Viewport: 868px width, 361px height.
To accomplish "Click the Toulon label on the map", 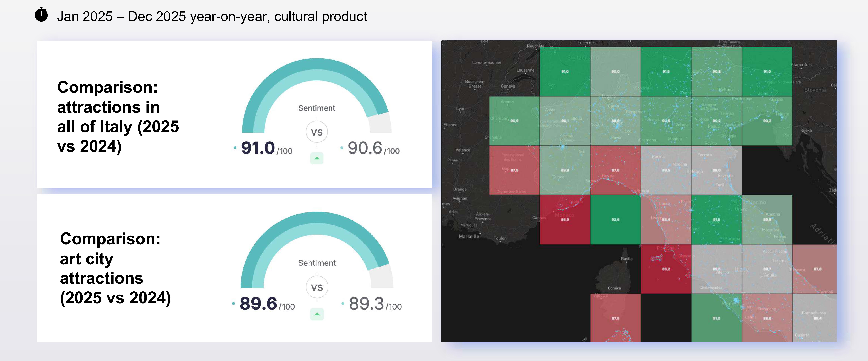I will click(500, 238).
